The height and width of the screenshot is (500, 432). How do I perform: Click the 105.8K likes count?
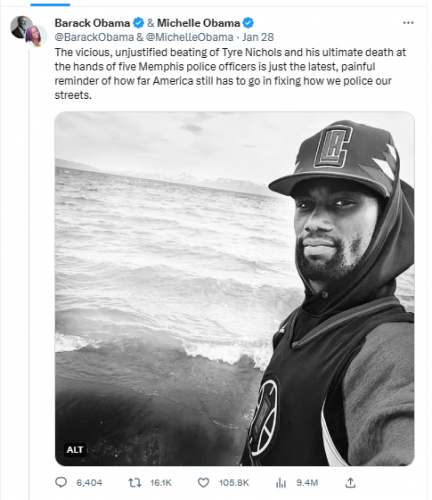coord(234,483)
